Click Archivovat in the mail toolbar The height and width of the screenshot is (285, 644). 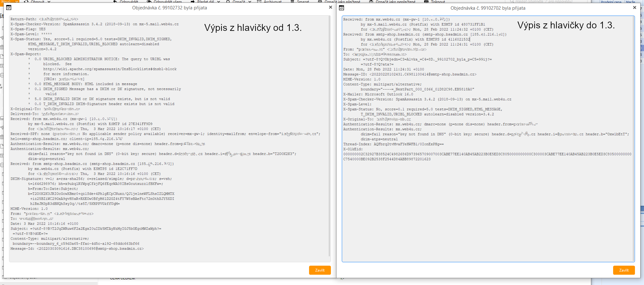(x=269, y=2)
